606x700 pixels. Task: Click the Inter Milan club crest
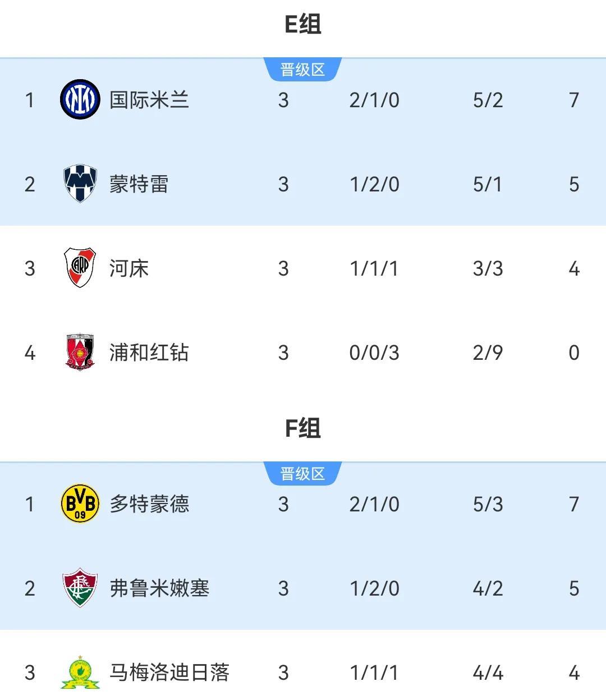[80, 100]
